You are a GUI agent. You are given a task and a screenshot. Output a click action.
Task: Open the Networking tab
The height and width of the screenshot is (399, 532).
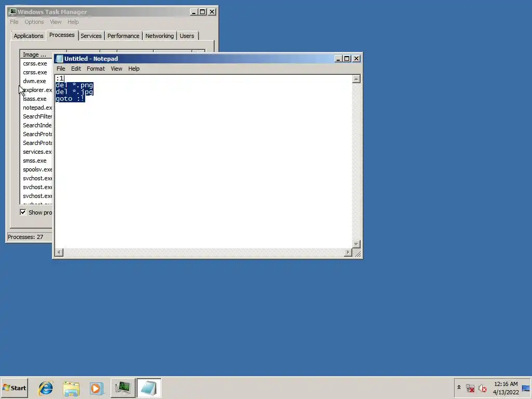(159, 36)
